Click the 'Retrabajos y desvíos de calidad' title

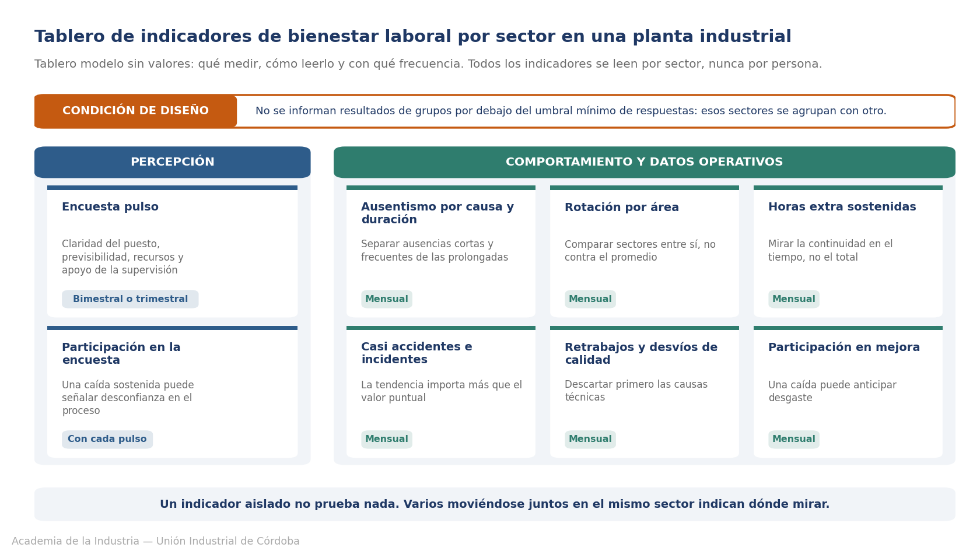pos(641,354)
